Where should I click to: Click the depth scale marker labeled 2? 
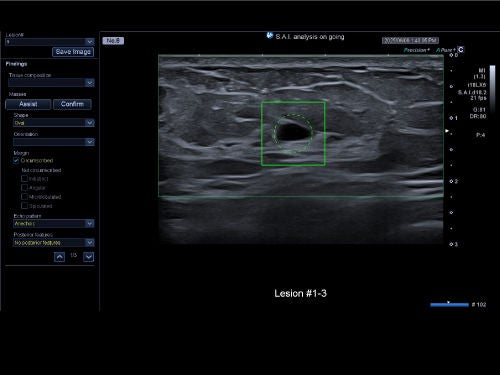click(454, 181)
